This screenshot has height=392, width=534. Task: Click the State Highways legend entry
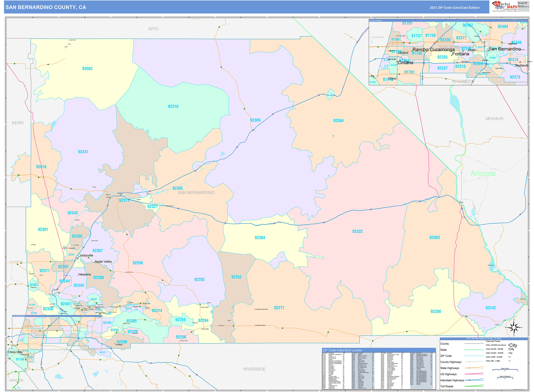tap(450, 368)
